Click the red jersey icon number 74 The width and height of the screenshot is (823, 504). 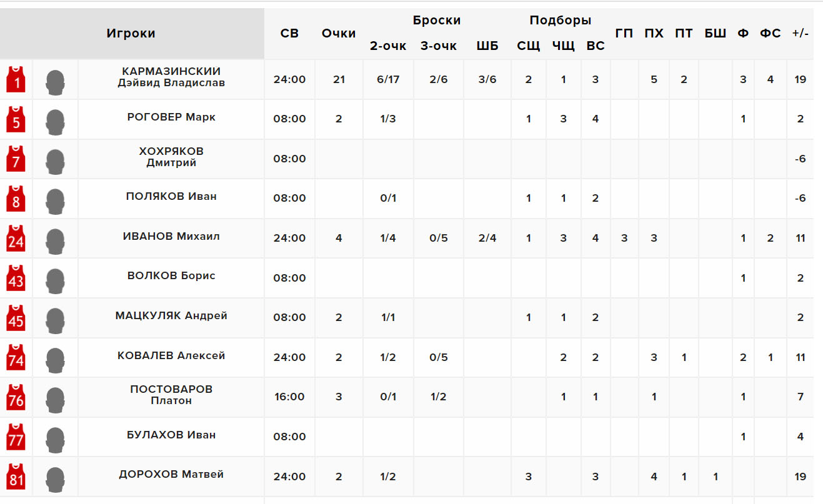pos(16,357)
